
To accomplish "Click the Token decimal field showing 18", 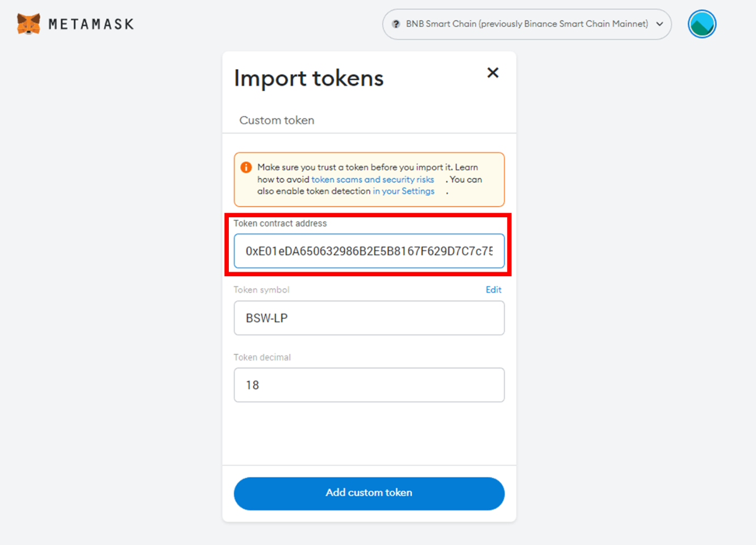I will click(x=369, y=385).
